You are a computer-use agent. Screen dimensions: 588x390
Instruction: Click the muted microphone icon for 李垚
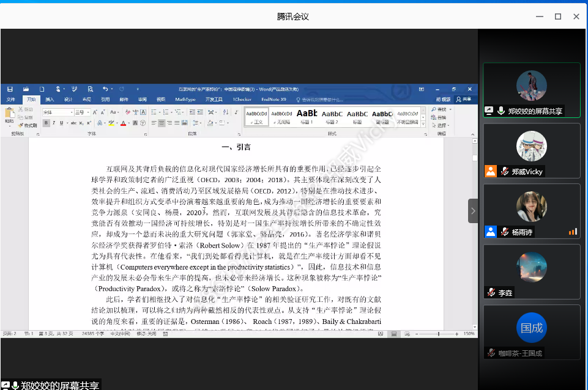tap(491, 293)
